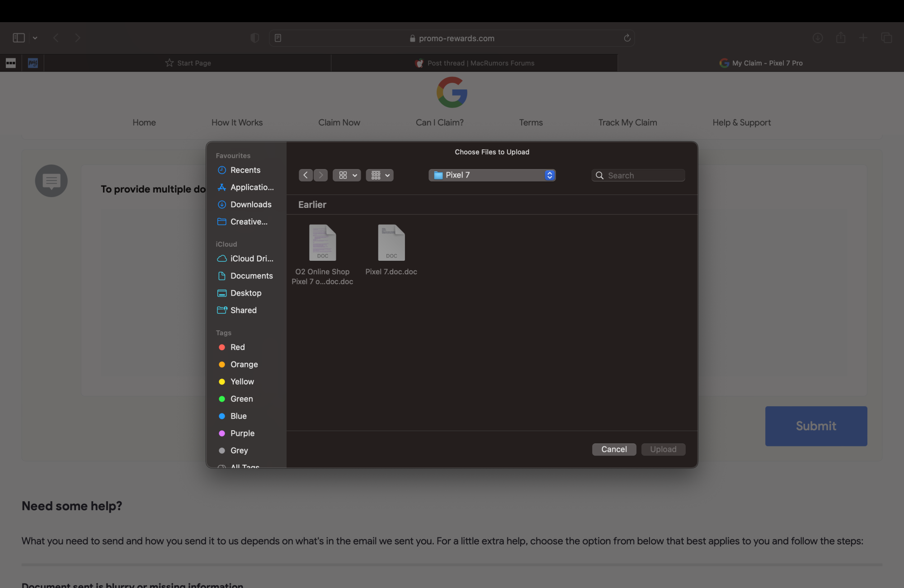Click the blue Submit button
The image size is (904, 588).
[816, 426]
